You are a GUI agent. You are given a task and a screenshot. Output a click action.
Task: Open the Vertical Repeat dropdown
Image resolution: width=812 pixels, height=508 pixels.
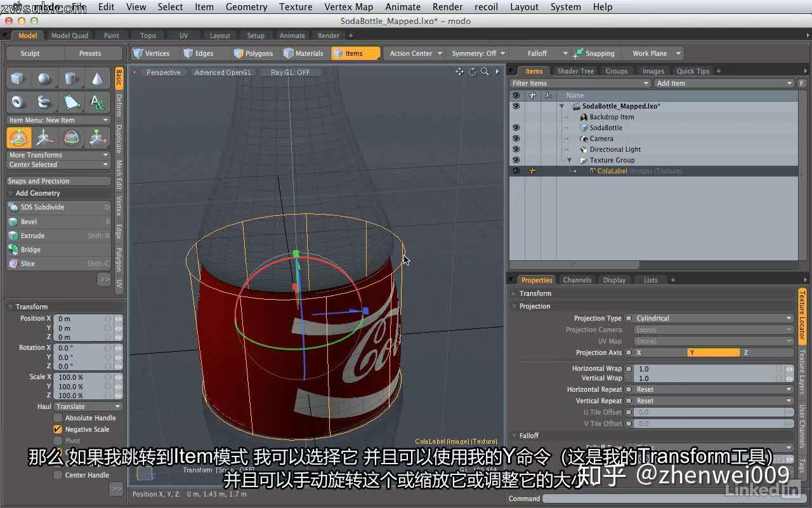714,401
